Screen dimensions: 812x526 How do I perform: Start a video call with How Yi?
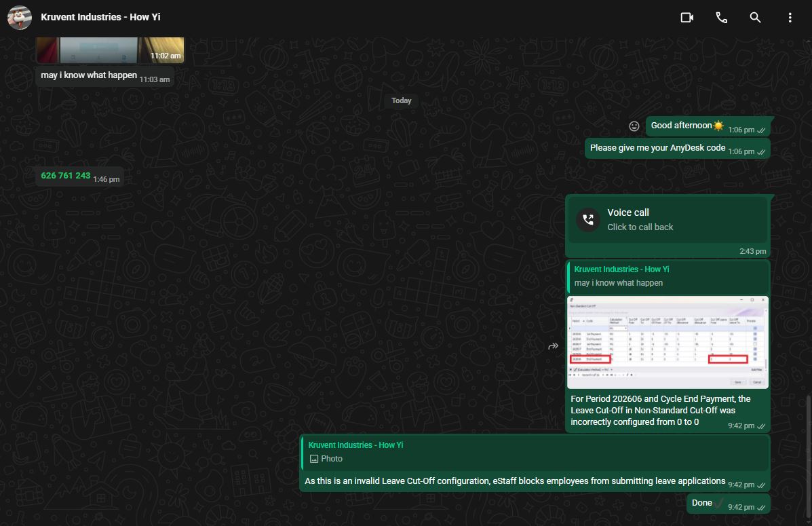[687, 18]
